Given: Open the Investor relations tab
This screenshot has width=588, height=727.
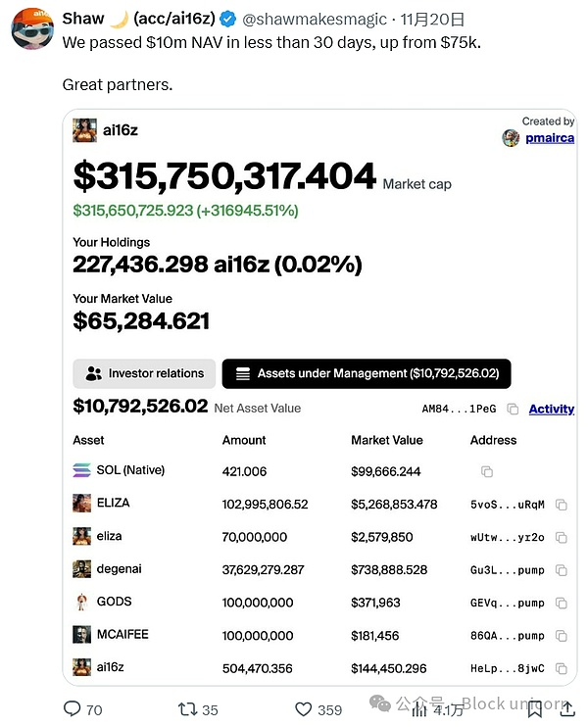Looking at the screenshot, I should (144, 373).
